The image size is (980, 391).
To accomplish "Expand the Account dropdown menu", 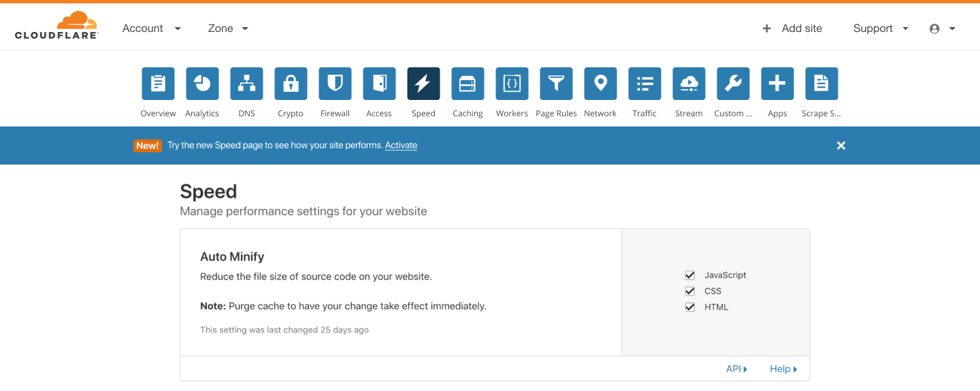I will coord(152,29).
